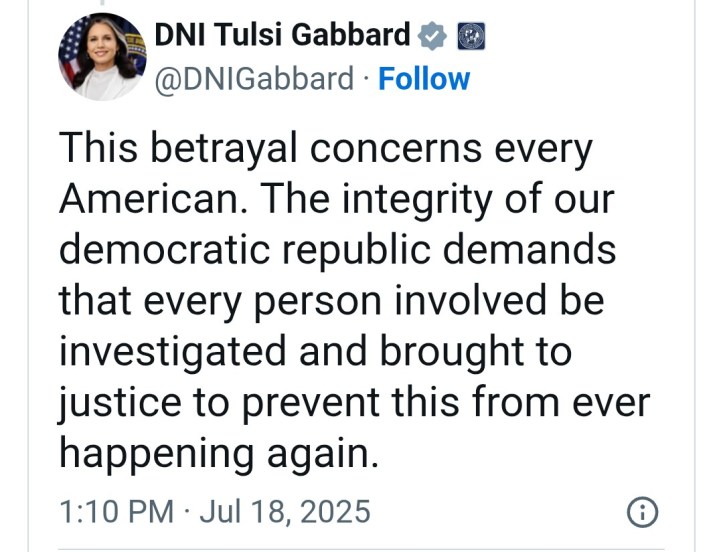This screenshot has width=723, height=552.
Task: Click the DNI Tulsi Gabbard display name
Action: coord(282,36)
